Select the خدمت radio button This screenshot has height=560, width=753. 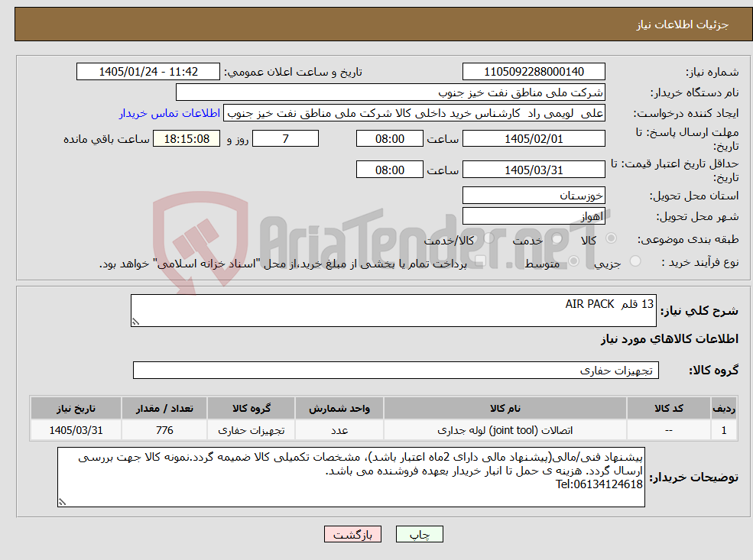(x=557, y=238)
